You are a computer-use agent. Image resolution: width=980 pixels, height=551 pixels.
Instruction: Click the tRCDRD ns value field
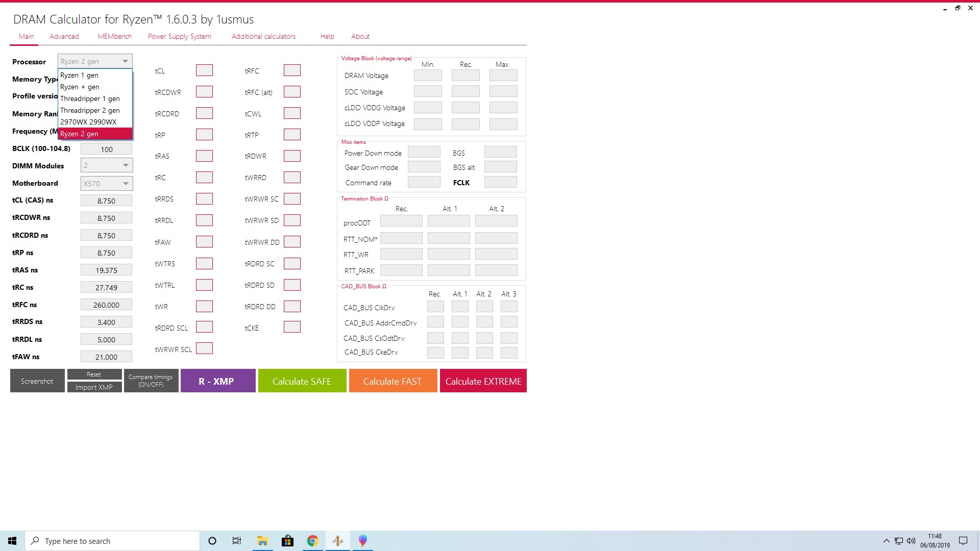[106, 235]
